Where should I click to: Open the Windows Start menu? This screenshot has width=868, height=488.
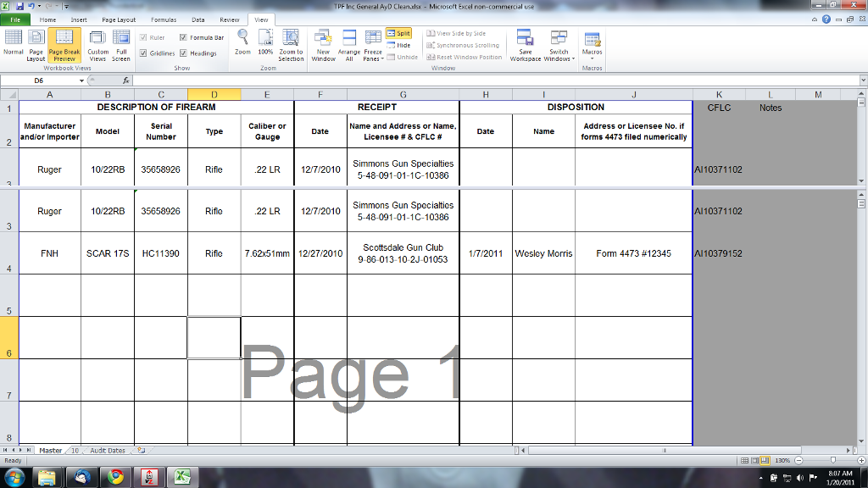click(14, 477)
